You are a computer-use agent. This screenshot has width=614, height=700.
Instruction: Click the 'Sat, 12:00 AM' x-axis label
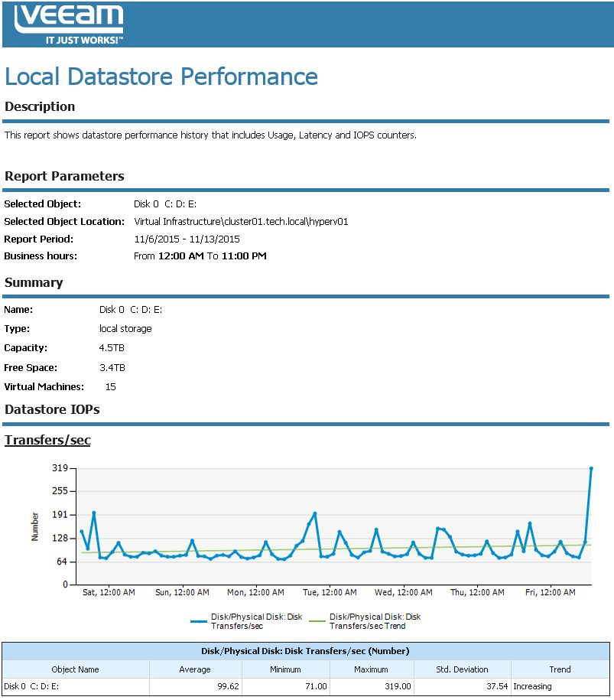(109, 592)
